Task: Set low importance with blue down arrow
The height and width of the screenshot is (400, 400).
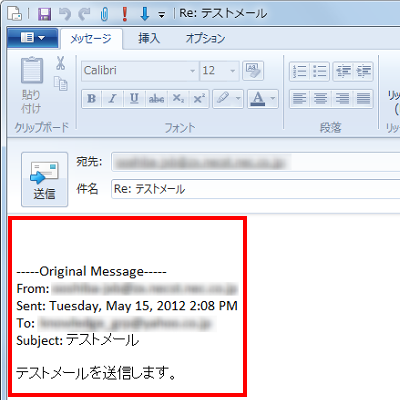Action: pyautogui.click(x=145, y=14)
